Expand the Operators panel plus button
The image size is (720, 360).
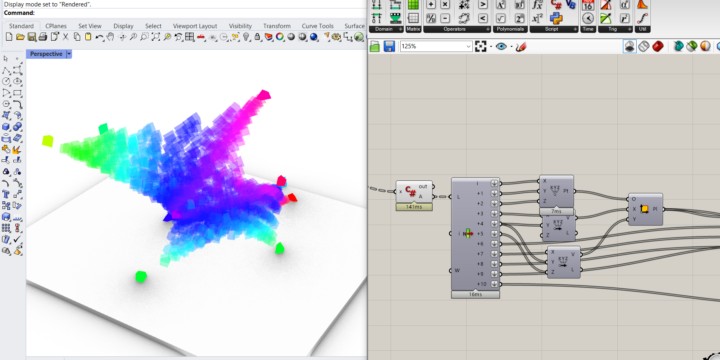click(x=487, y=29)
